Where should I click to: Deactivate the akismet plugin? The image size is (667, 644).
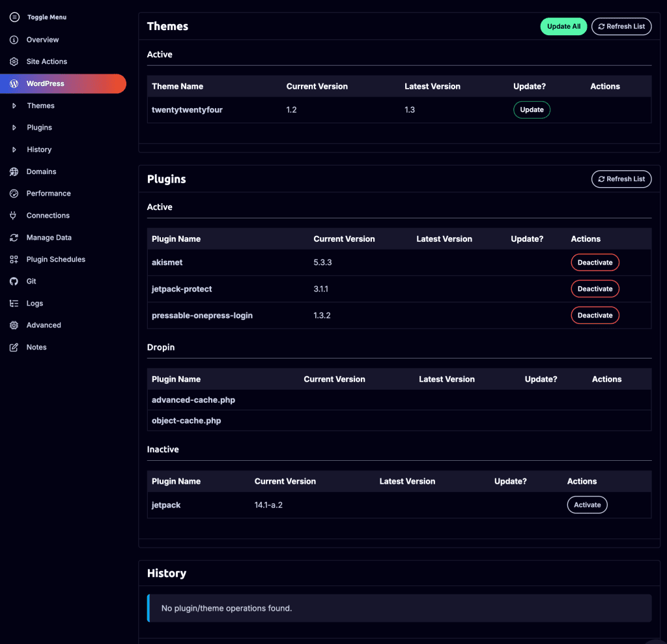[x=595, y=263]
